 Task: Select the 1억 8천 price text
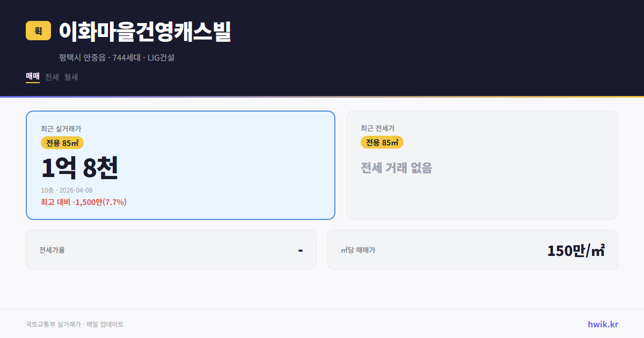pyautogui.click(x=79, y=168)
